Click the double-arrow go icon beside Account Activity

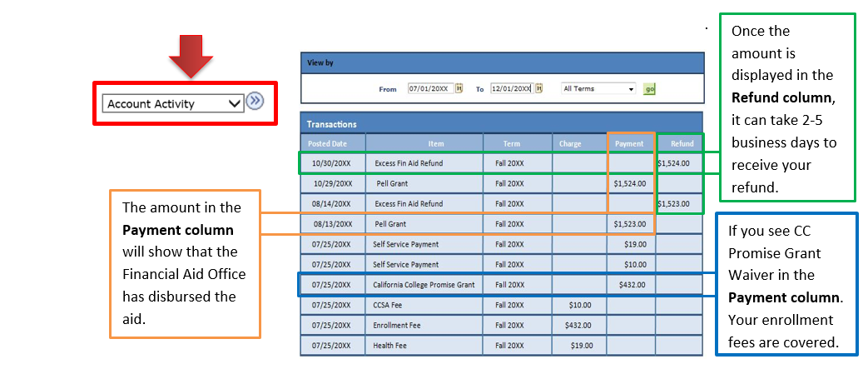point(255,102)
